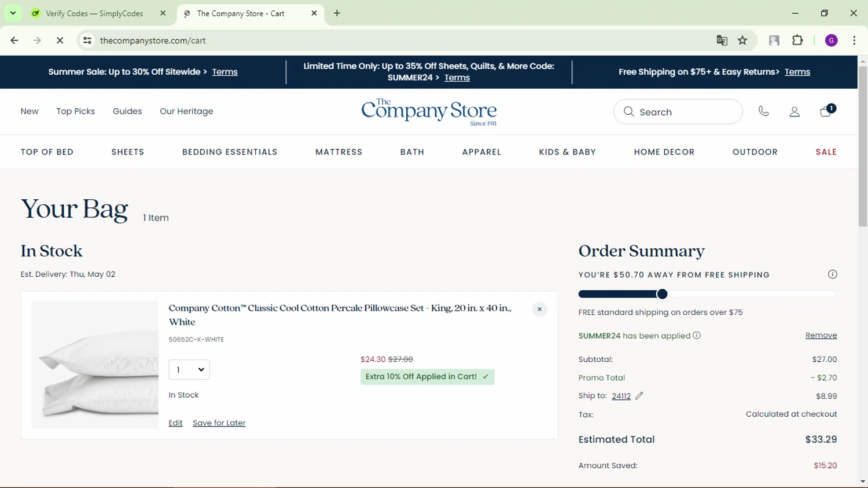The image size is (868, 488).
Task: Click SUMMER24 promo Terms link
Action: 457,78
